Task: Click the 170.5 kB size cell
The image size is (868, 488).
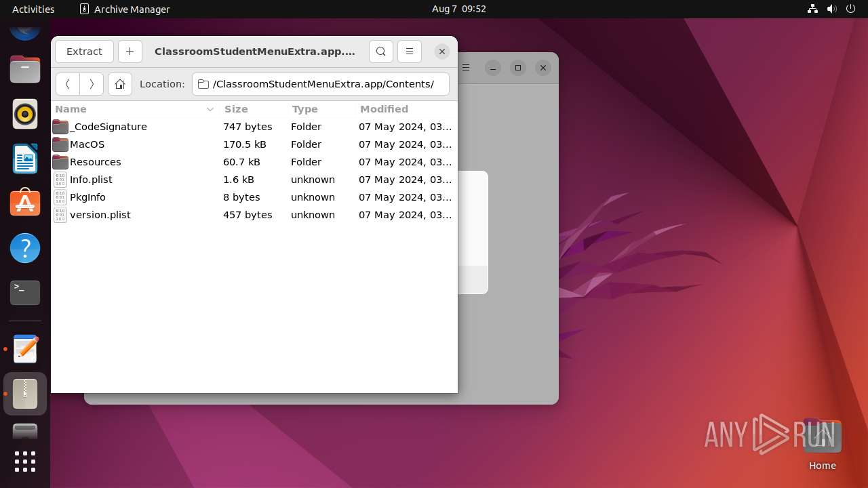Action: coord(245,144)
